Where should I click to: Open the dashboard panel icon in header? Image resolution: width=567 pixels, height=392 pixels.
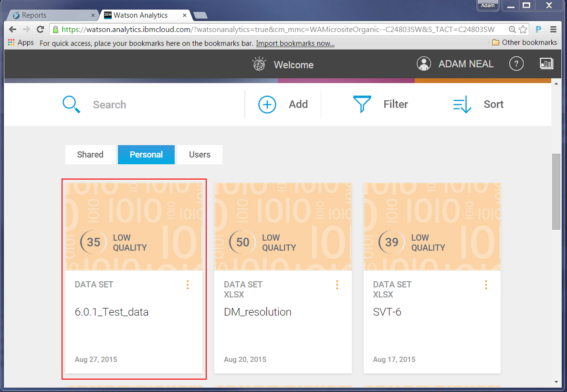(x=546, y=64)
